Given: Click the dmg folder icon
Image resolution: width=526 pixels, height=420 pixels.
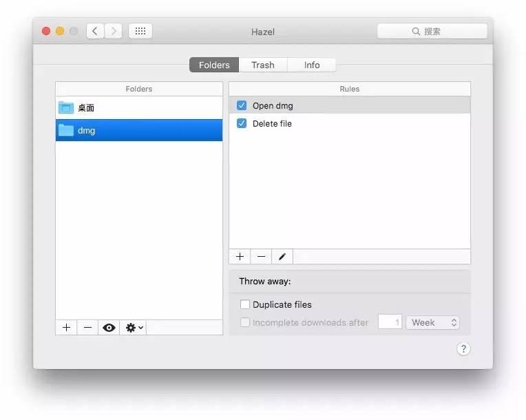Looking at the screenshot, I should click(x=66, y=130).
